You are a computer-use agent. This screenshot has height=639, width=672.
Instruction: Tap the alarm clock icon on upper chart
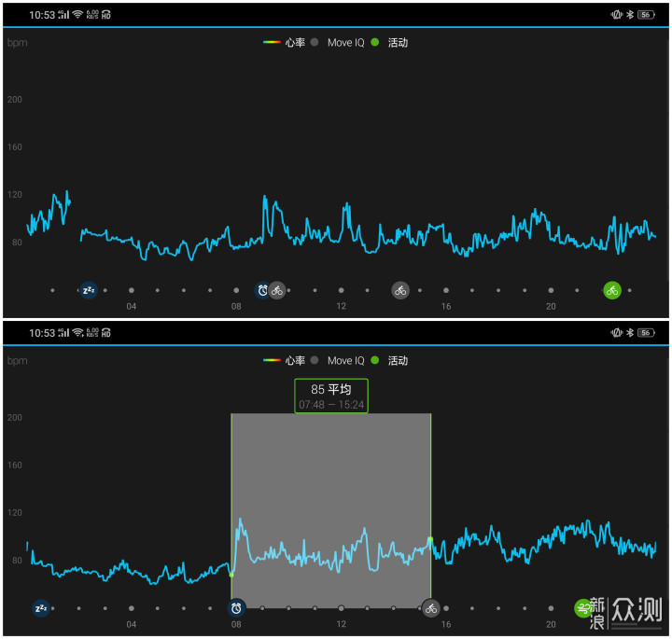coord(262,290)
